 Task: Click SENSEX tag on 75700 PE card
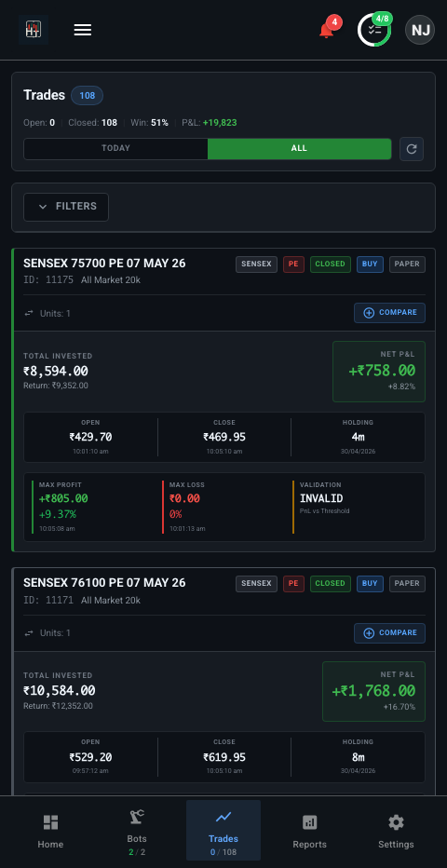click(x=256, y=264)
